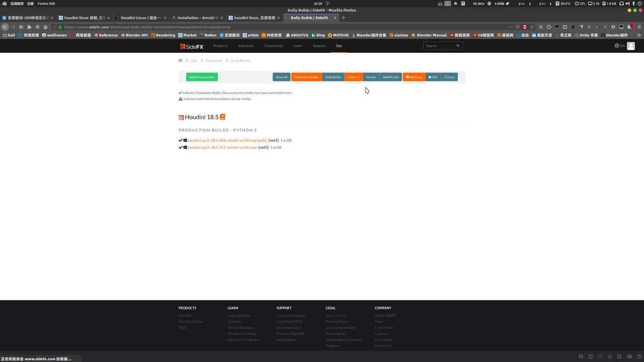The image size is (644, 362).
Task: Click the volume icon in system tray
Action: point(627,4)
